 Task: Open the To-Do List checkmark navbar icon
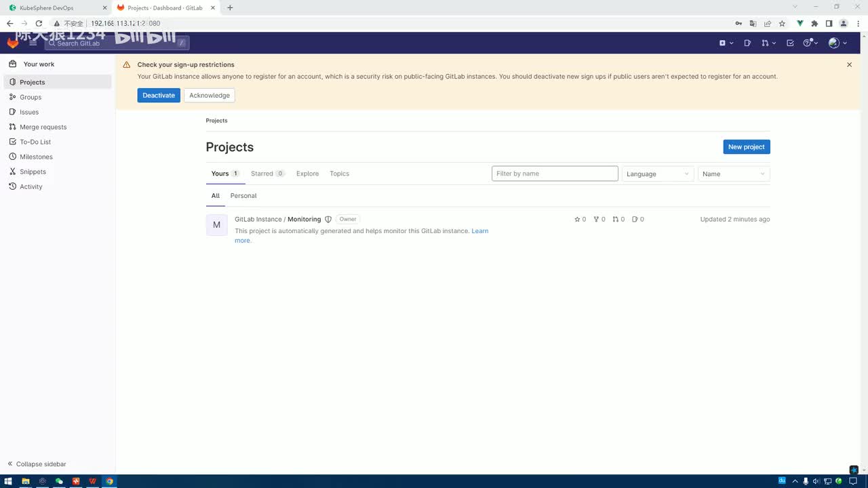(x=790, y=43)
